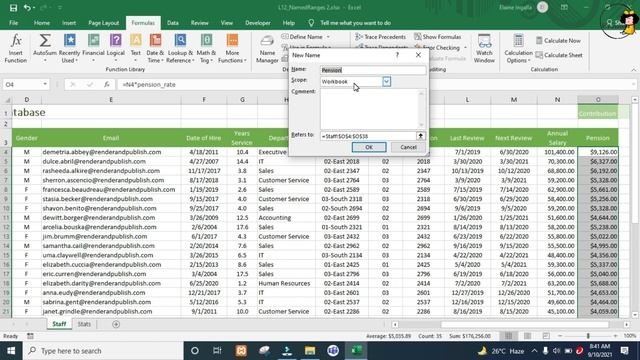Screen dimensions: 640x360
Task: Expand the Name Box dropdown arrow
Action: (x=45, y=84)
